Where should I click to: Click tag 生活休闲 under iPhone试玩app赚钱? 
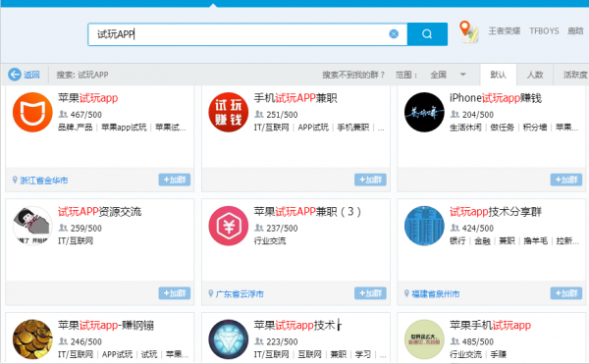pyautogui.click(x=465, y=128)
